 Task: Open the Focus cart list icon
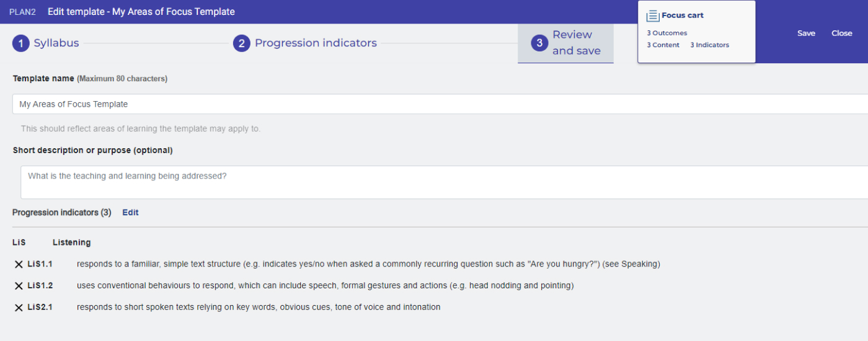[x=652, y=15]
